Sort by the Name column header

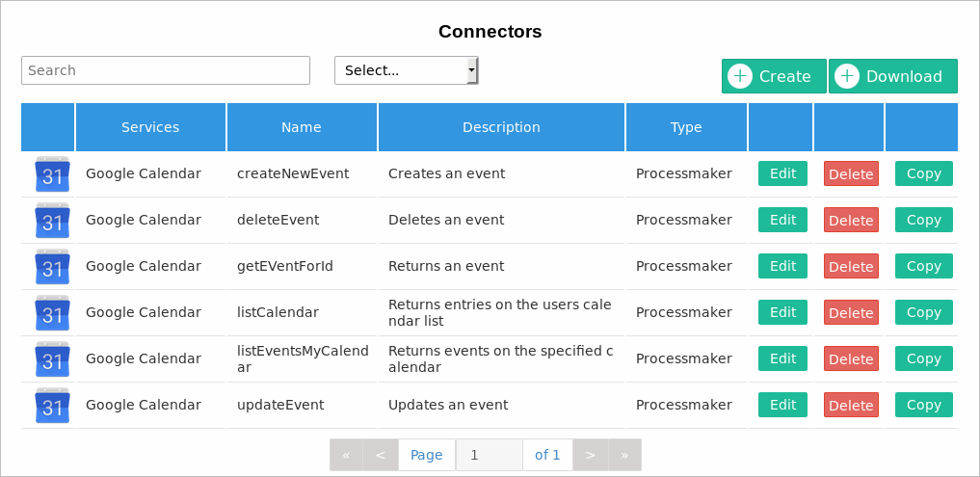tap(302, 127)
